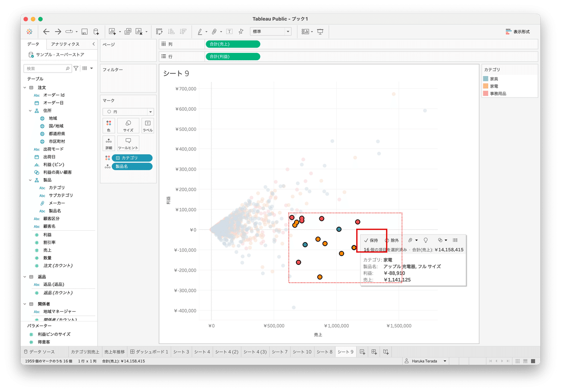
Task: Collapse the 注文 table tree
Action: point(25,87)
